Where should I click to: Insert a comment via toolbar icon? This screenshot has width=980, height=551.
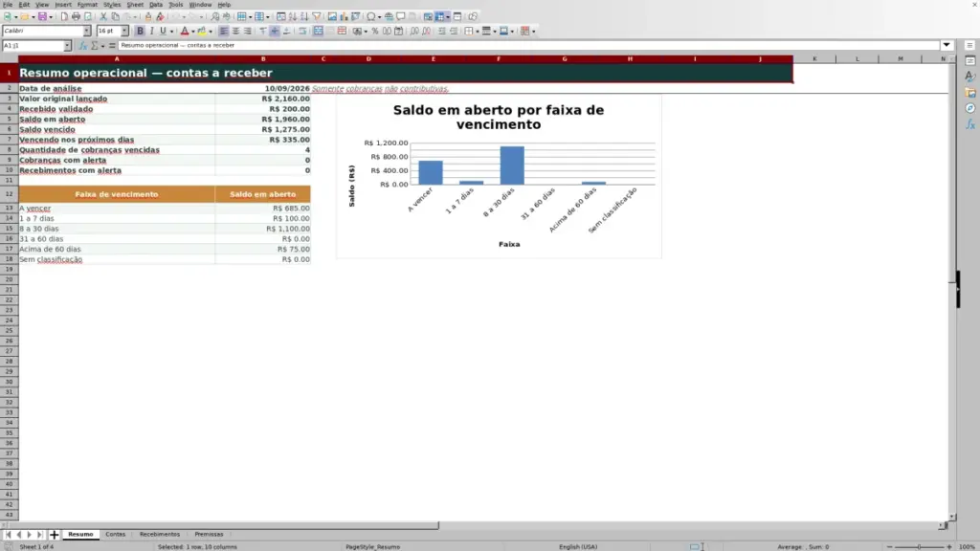point(401,17)
